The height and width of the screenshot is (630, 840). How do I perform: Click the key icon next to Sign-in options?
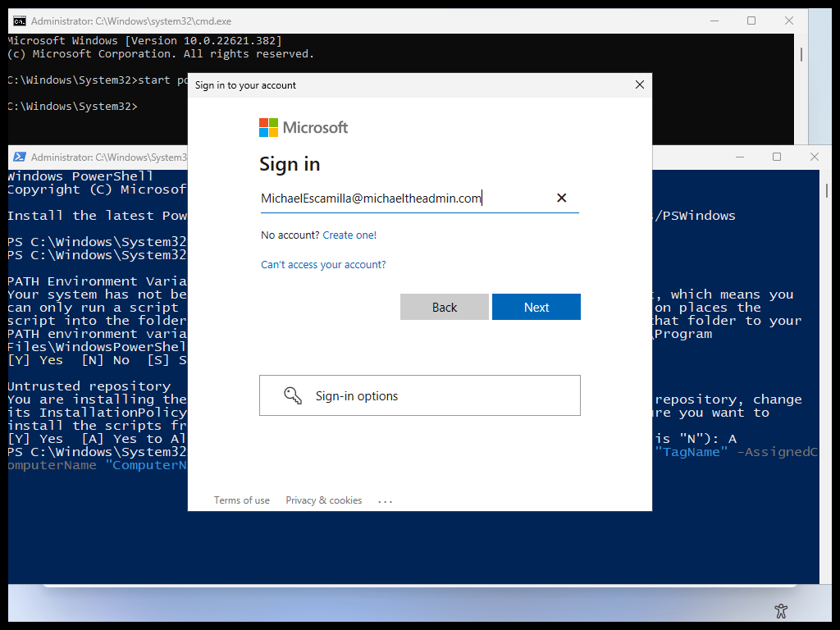292,395
